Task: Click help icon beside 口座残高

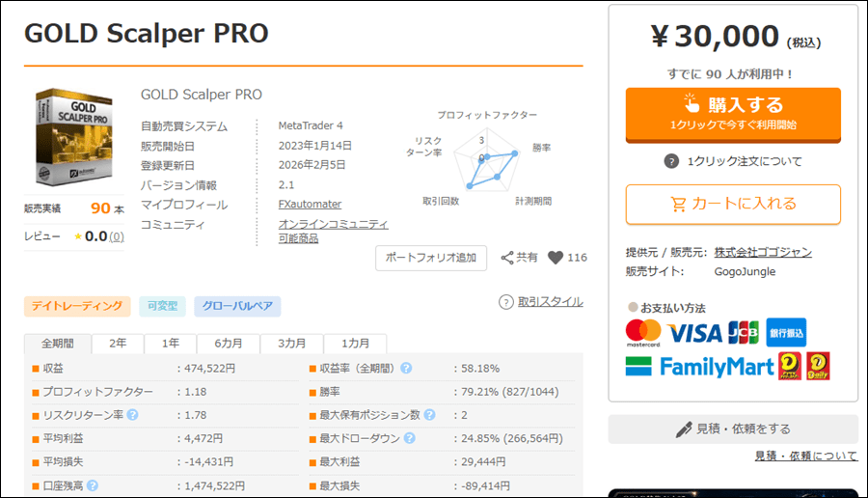Action: pyautogui.click(x=93, y=485)
